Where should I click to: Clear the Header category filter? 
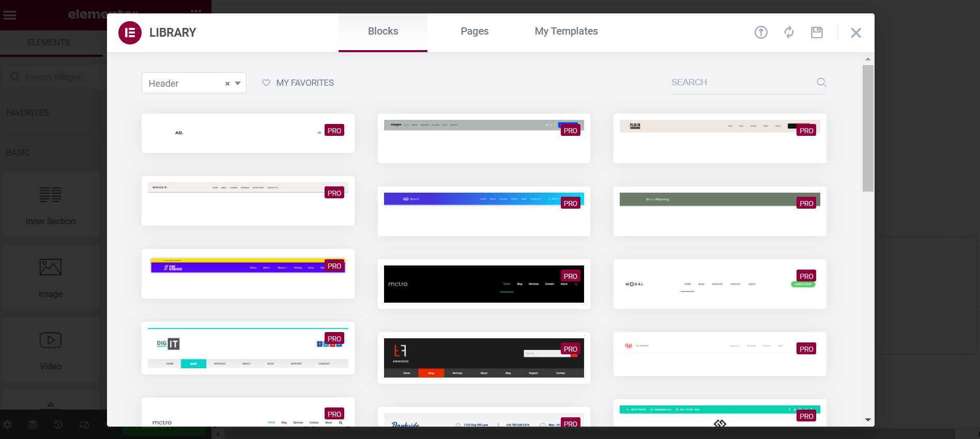click(227, 83)
